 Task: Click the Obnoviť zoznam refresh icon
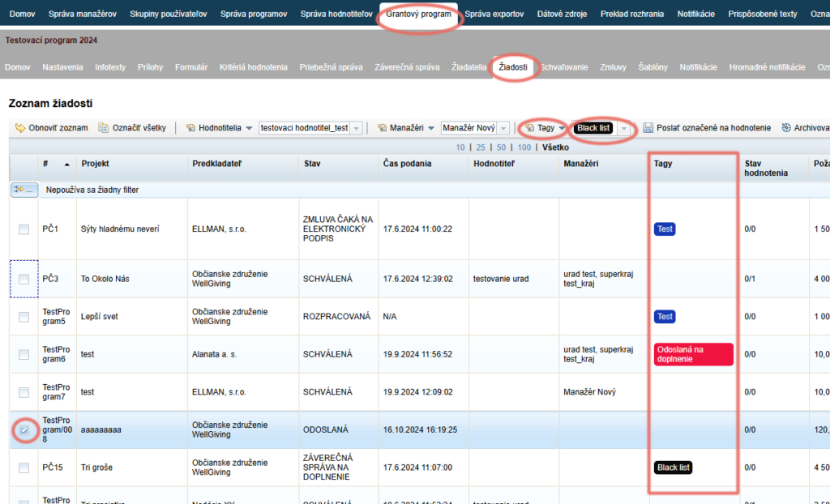click(x=20, y=127)
